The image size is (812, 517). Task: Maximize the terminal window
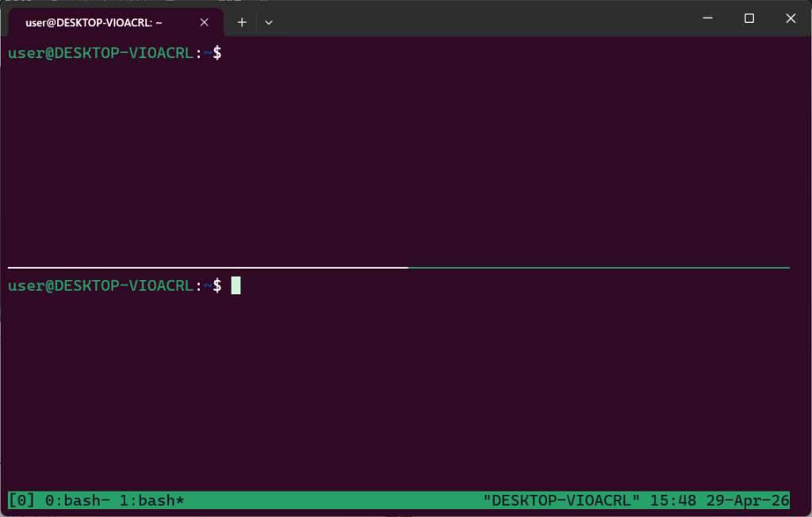(749, 19)
